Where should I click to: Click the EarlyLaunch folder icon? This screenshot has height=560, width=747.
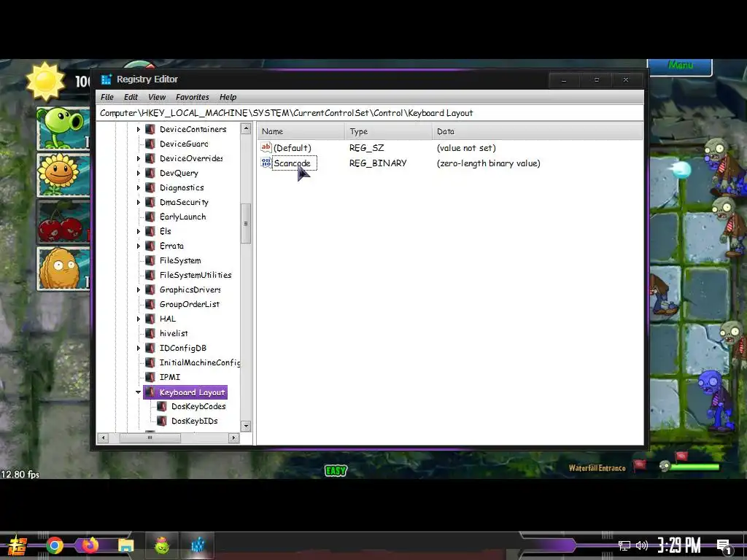pyautogui.click(x=150, y=217)
